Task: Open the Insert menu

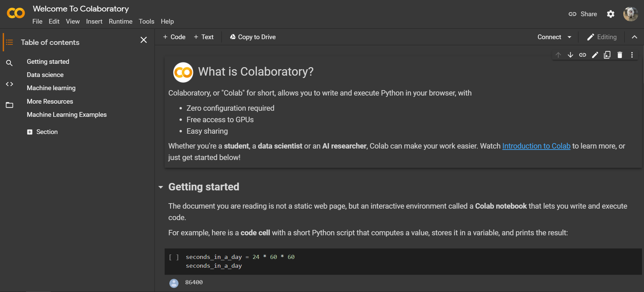Action: [94, 22]
